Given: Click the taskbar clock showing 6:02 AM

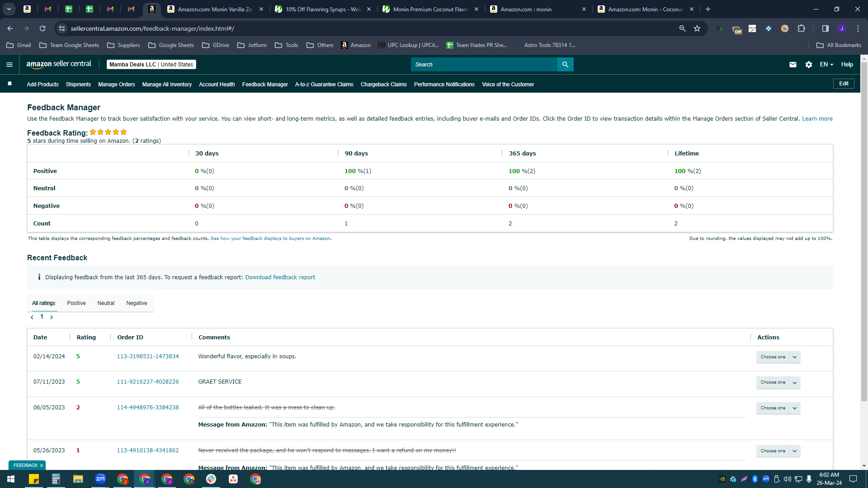Looking at the screenshot, I should [829, 479].
